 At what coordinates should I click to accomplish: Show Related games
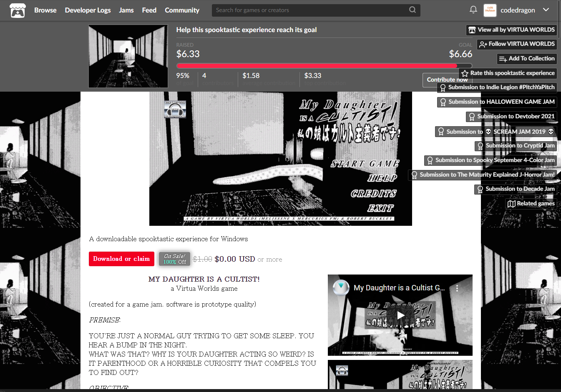[x=531, y=204]
